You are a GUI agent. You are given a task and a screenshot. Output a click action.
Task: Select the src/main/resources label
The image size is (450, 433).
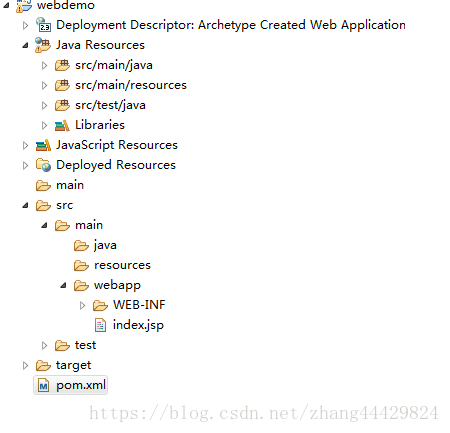(x=131, y=85)
